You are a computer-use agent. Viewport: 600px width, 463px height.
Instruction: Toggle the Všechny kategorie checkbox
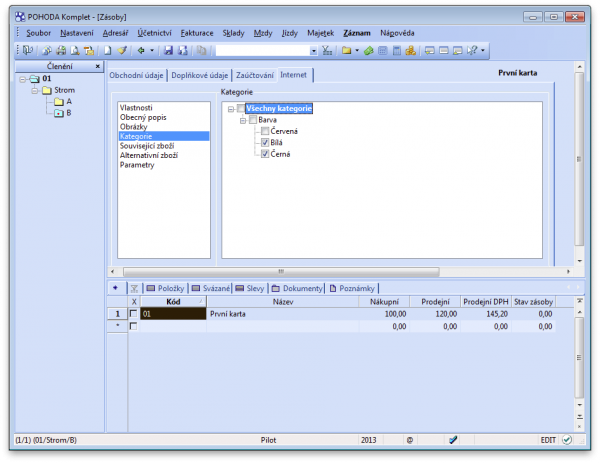[x=241, y=108]
